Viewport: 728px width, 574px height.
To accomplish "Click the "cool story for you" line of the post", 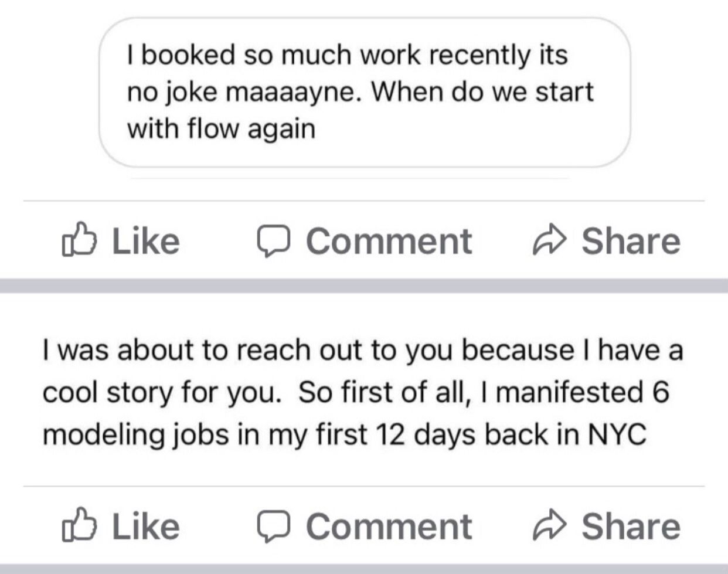I will (x=355, y=392).
